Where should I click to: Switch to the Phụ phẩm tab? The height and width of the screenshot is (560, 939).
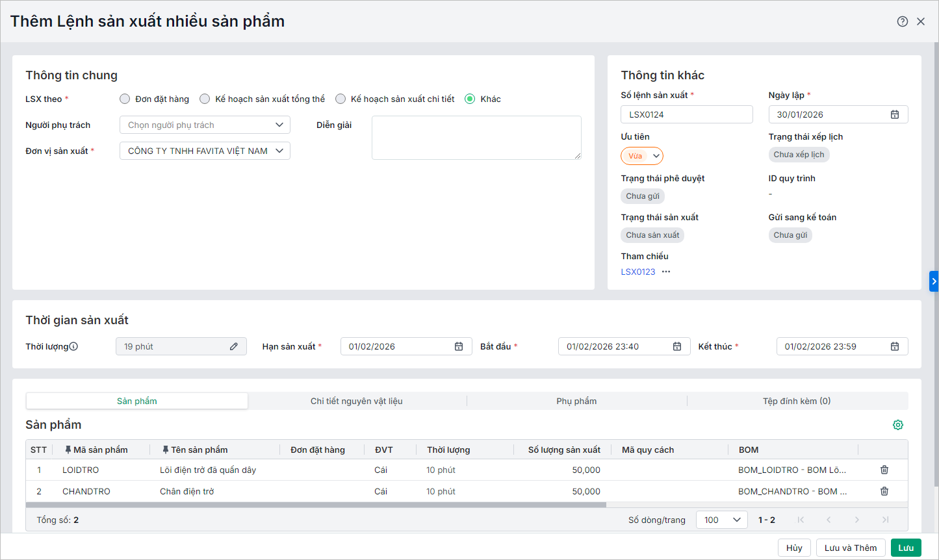576,401
